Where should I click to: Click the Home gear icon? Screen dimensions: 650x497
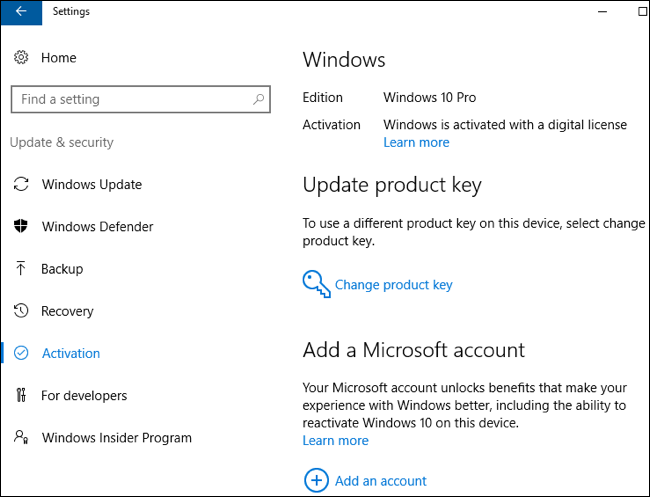[21, 57]
